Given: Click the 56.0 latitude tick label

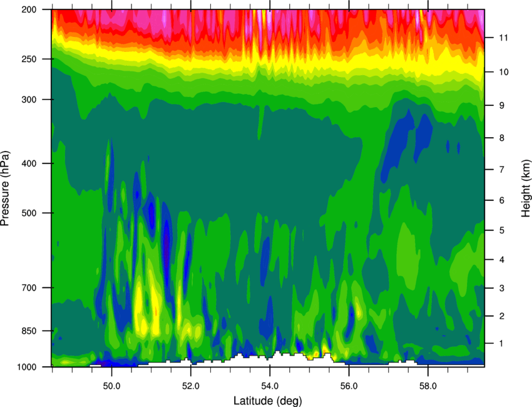Looking at the screenshot, I should pos(349,386).
